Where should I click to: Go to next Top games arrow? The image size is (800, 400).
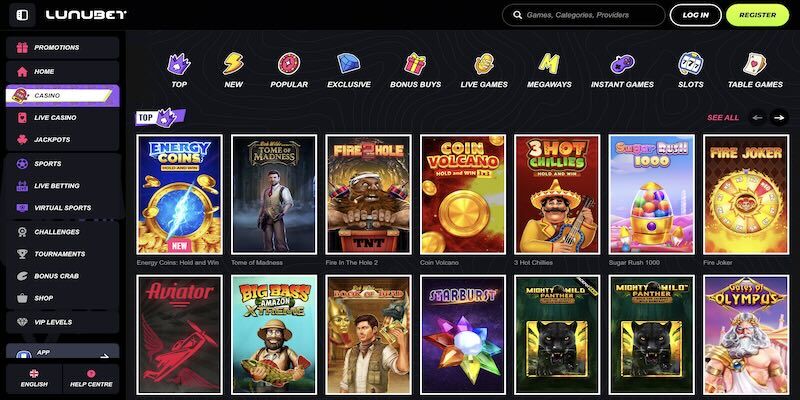779,117
